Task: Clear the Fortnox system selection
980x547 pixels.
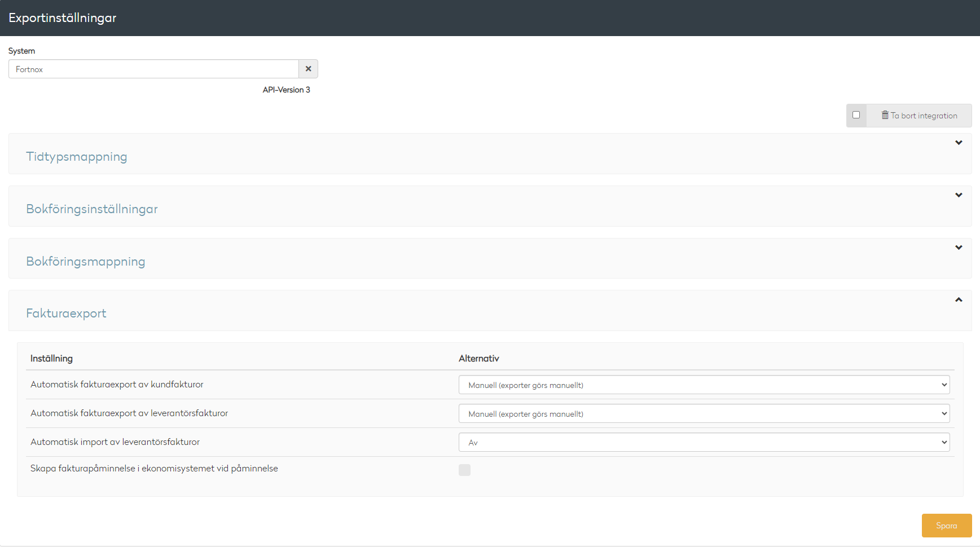Action: (x=308, y=69)
